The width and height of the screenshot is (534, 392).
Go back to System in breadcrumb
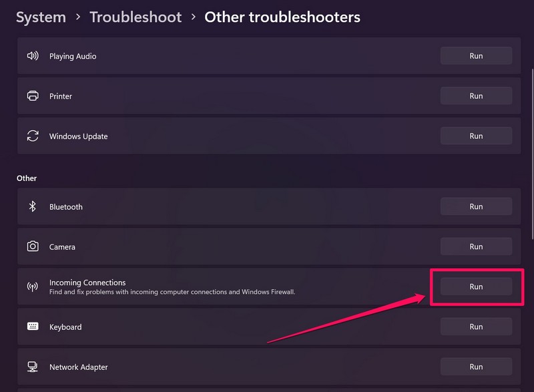click(x=41, y=17)
